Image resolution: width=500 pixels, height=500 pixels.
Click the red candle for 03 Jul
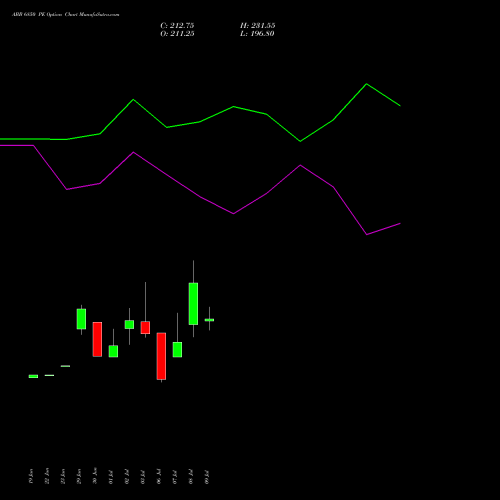tap(145, 327)
